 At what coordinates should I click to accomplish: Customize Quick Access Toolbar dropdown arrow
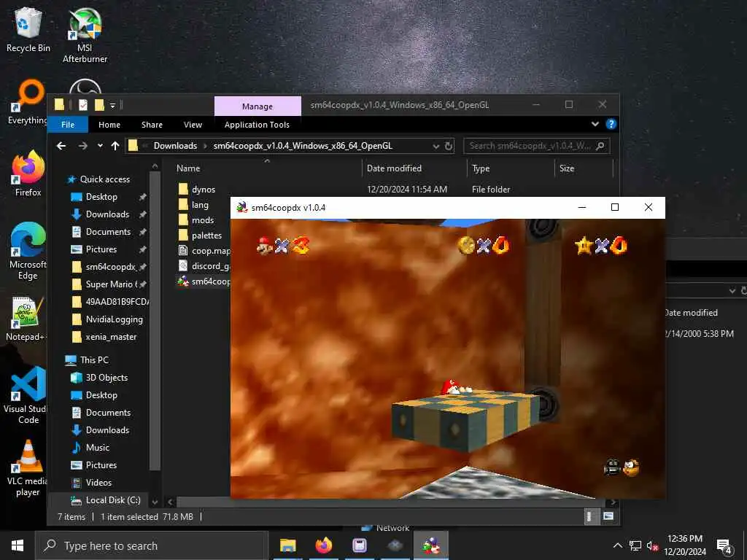(112, 105)
